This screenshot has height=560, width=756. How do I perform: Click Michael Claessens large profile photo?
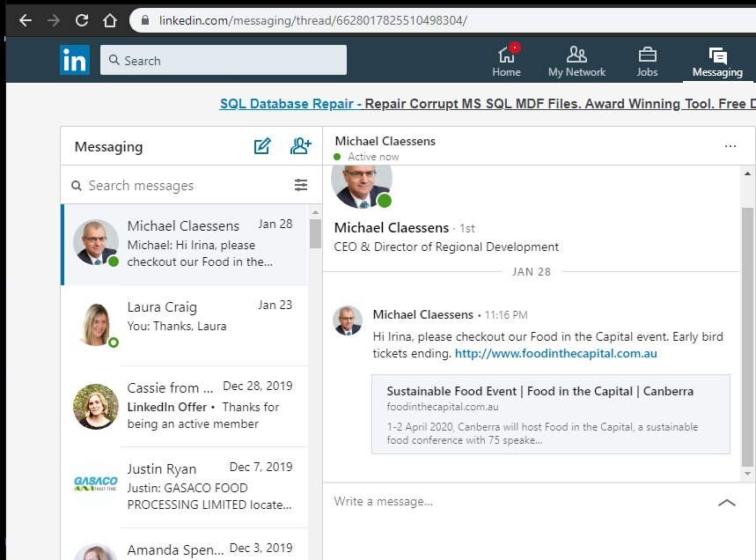(x=362, y=186)
